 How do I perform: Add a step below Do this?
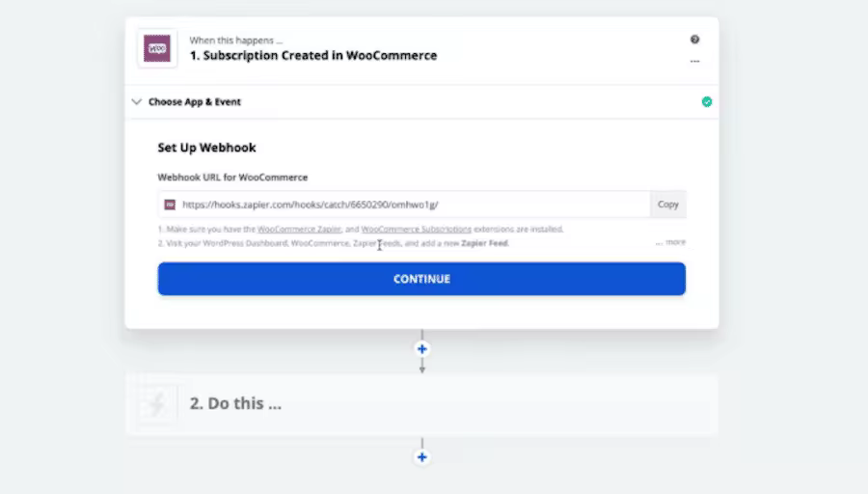coord(421,457)
